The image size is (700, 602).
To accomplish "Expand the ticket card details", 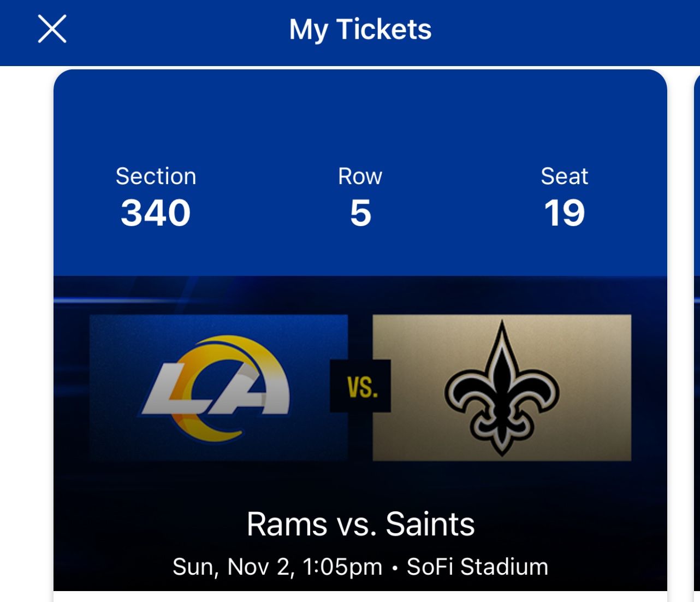I will pos(360,328).
